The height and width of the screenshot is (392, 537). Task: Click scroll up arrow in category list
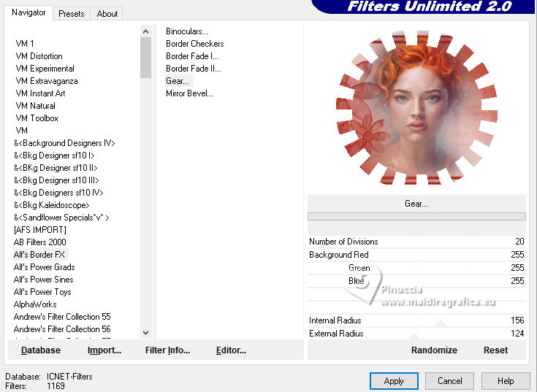pos(145,31)
